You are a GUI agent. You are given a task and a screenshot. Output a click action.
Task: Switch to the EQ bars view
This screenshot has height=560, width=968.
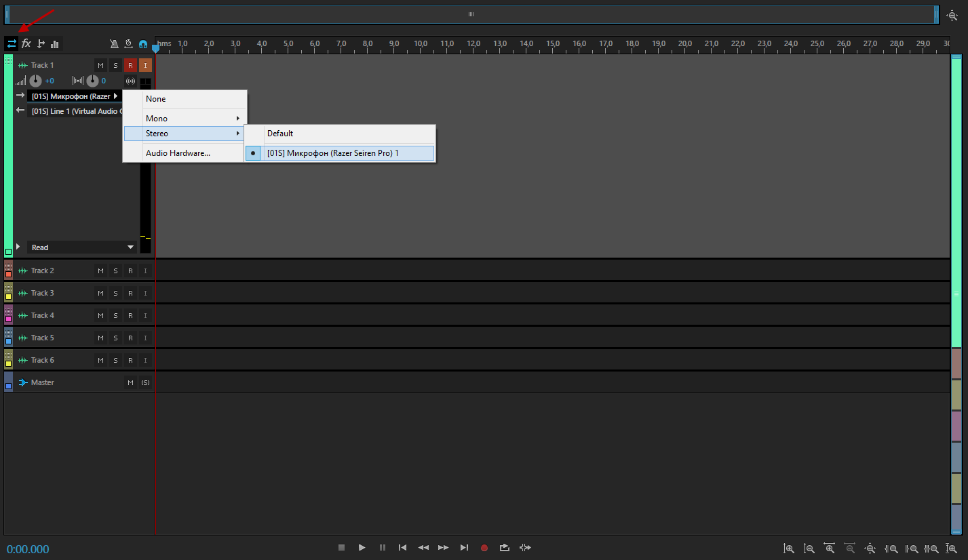pos(55,44)
